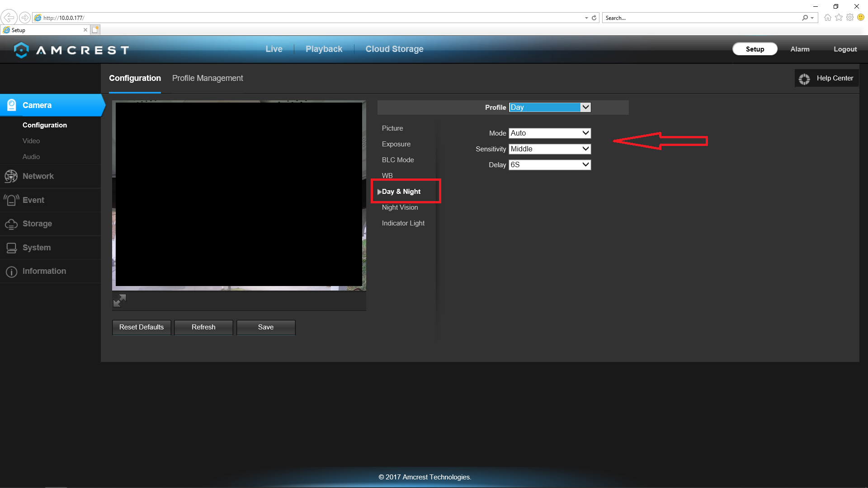868x488 pixels.
Task: Open browser tools gear icon
Action: [850, 18]
